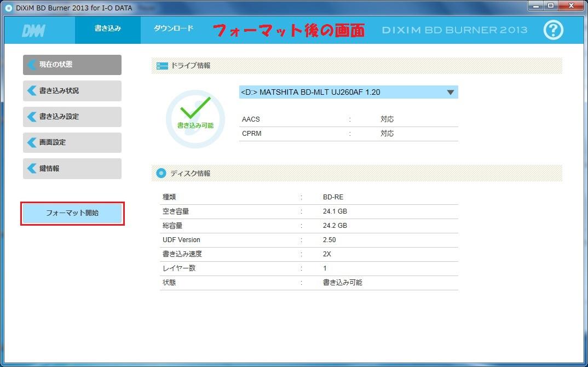Viewport: 588px width, 367px height.
Task: Click the BD-RE disc type value
Action: (x=333, y=197)
